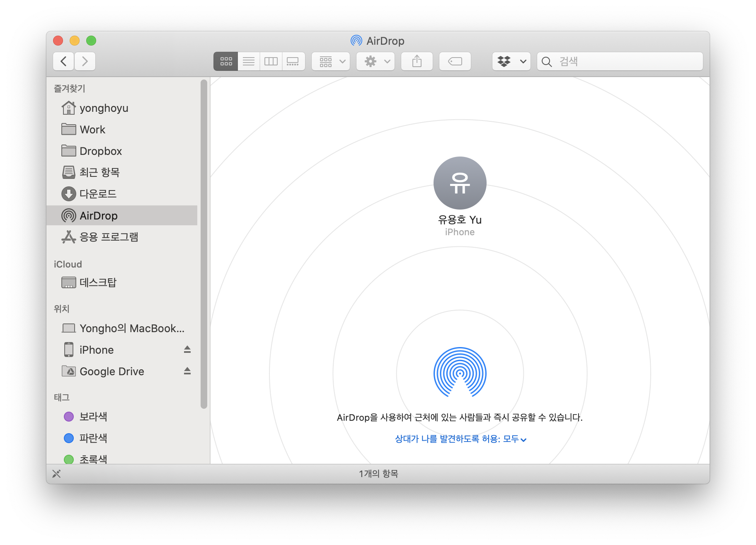Click the tools icon in status bar
Viewport: 756px width, 545px height.
click(x=57, y=474)
